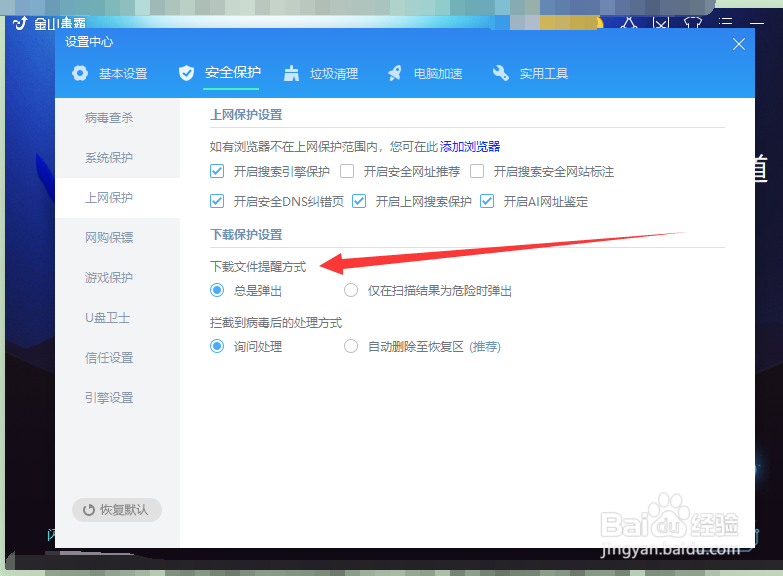Open the 电脑加速 tab
This screenshot has height=576, width=783.
[425, 73]
